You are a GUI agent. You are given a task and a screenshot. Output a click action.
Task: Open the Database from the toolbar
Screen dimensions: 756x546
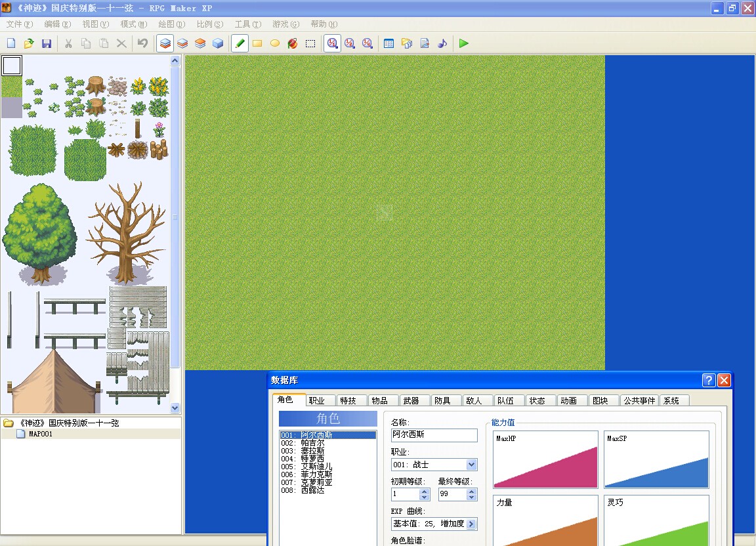click(388, 43)
